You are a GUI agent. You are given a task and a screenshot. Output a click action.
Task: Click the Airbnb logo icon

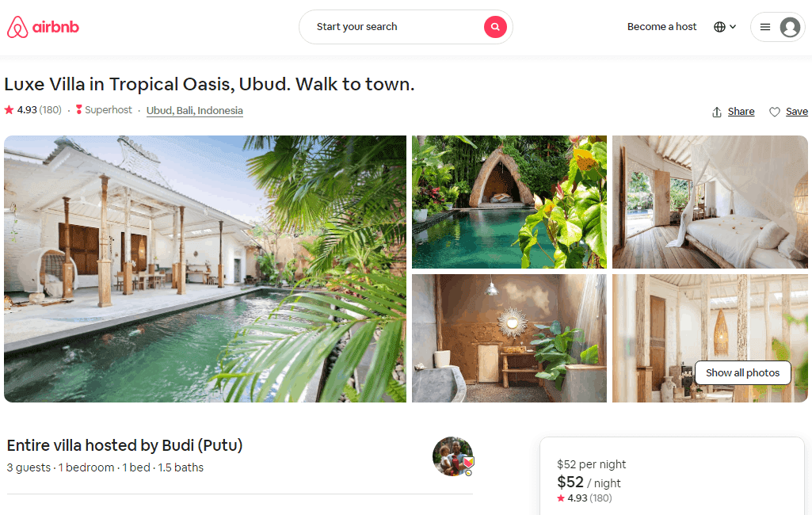pyautogui.click(x=17, y=27)
